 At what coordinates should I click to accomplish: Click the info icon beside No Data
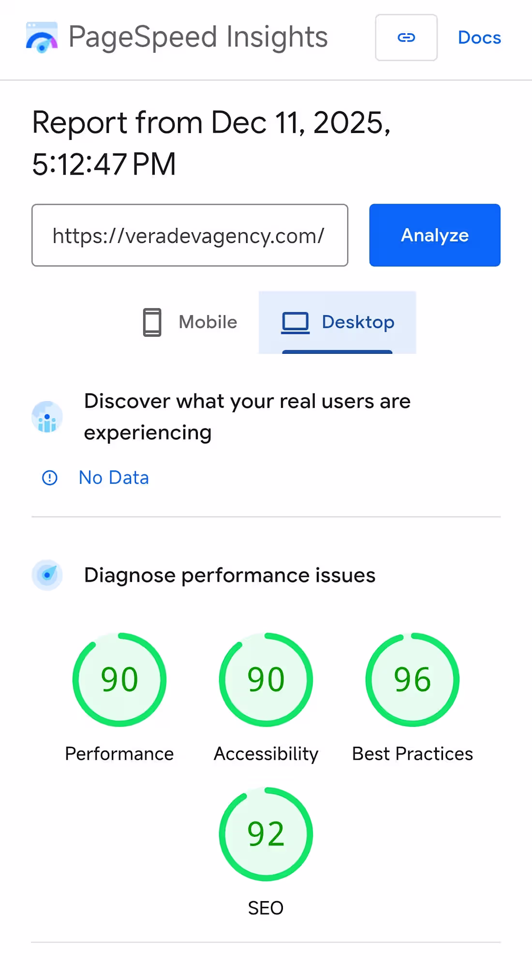point(50,478)
